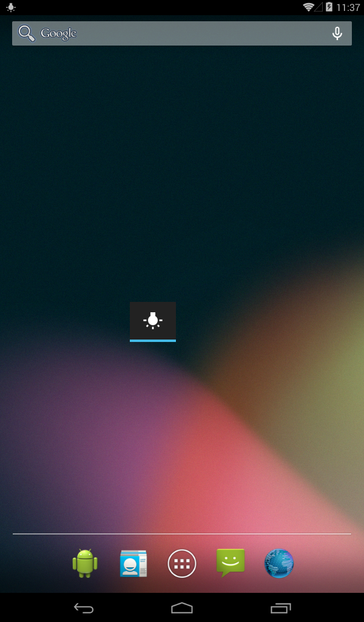Tap the Wi-Fi status icon

point(308,7)
